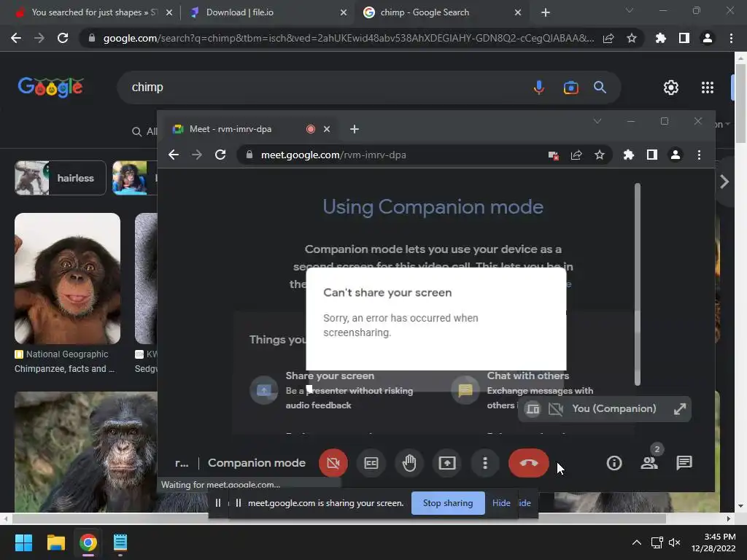Click Meet address bar URL
The height and width of the screenshot is (560, 747).
coord(333,155)
